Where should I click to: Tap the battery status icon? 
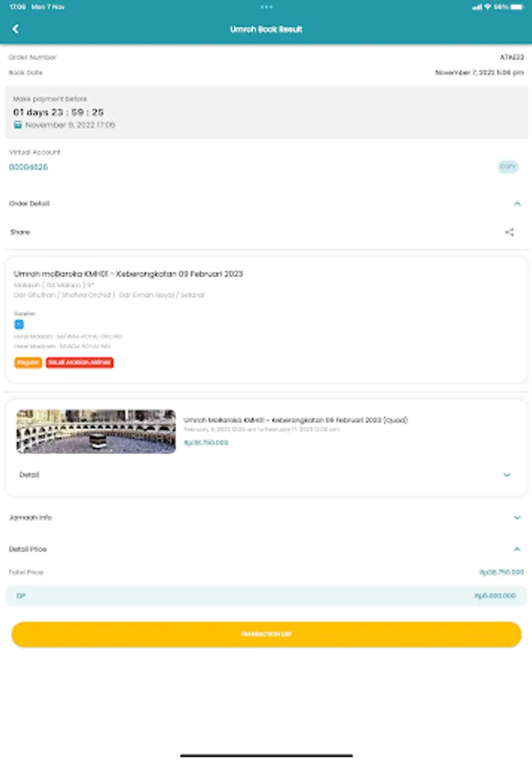pyautogui.click(x=517, y=7)
